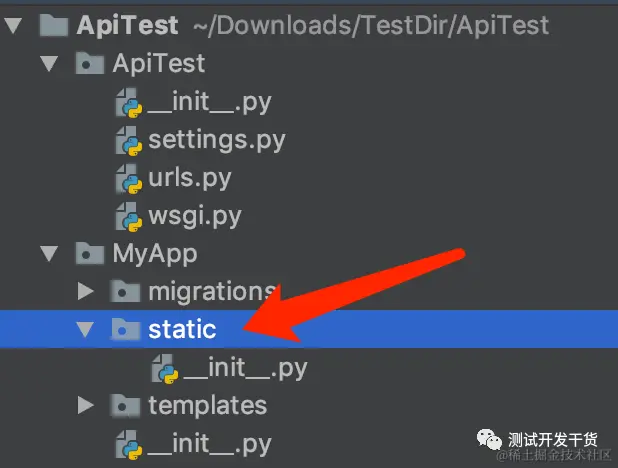Screen dimensions: 618x468
Task: Select the bold root ApiTest project label
Action: coord(127,25)
